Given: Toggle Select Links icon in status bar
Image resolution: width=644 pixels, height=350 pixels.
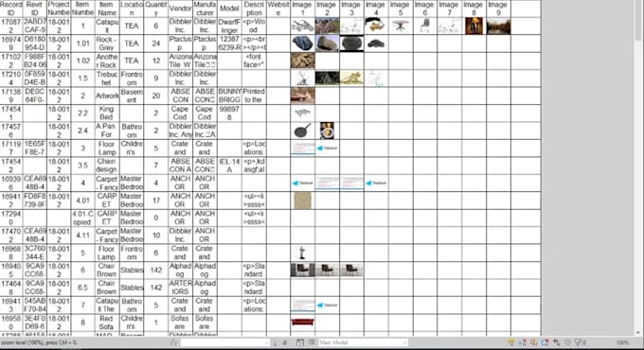Looking at the screenshot, I should (x=511, y=342).
